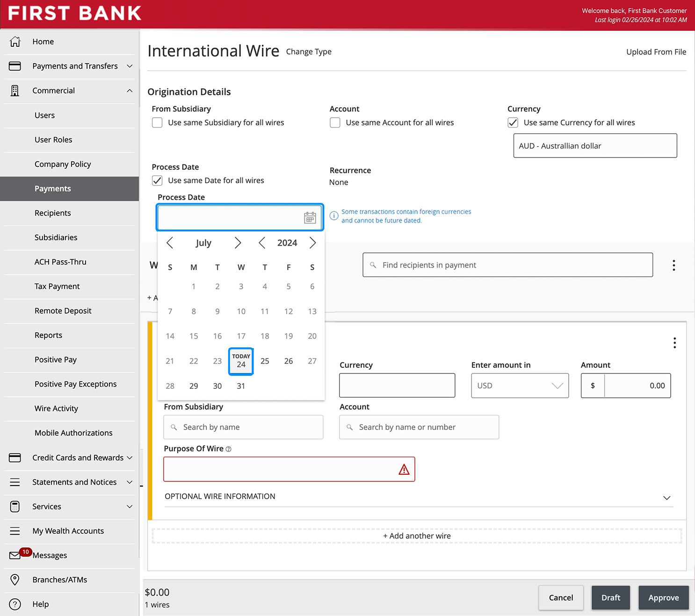
Task: Open Subsidiaries in the sidebar
Action: point(56,237)
